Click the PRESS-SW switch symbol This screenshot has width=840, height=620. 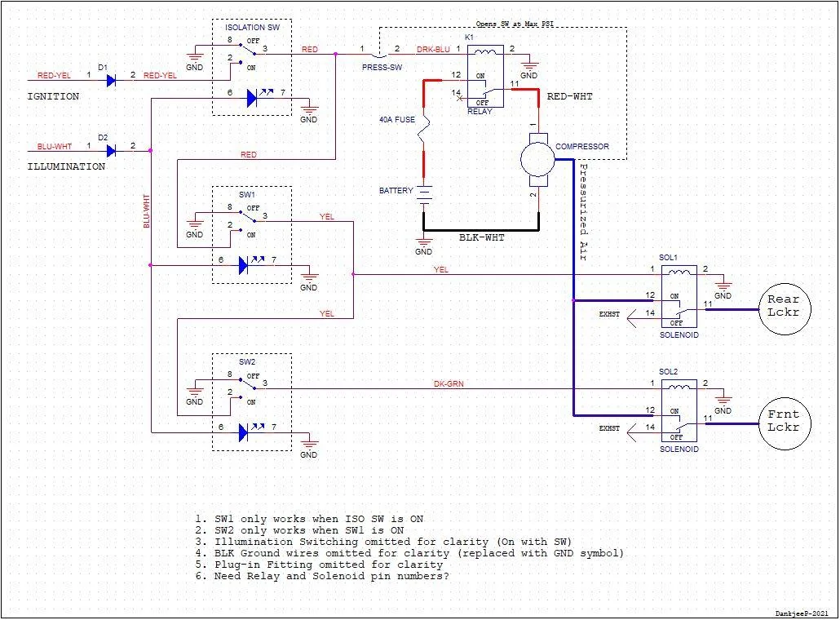(379, 55)
